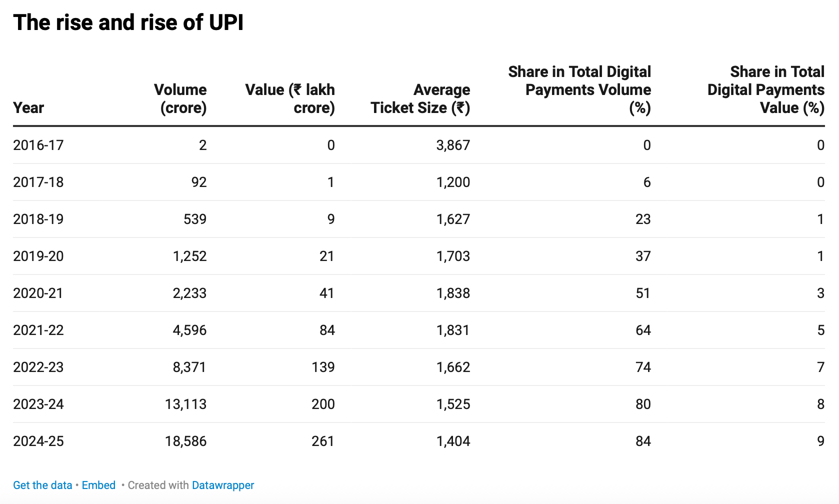Click the 2024-25 year cell
Viewport: 839px width, 504px height.
(38, 441)
